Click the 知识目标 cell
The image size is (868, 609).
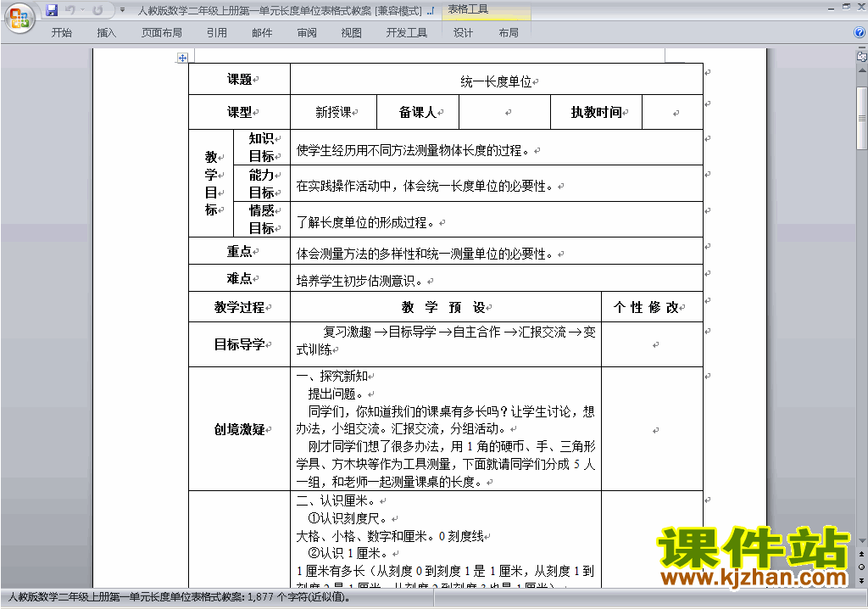pos(262,148)
